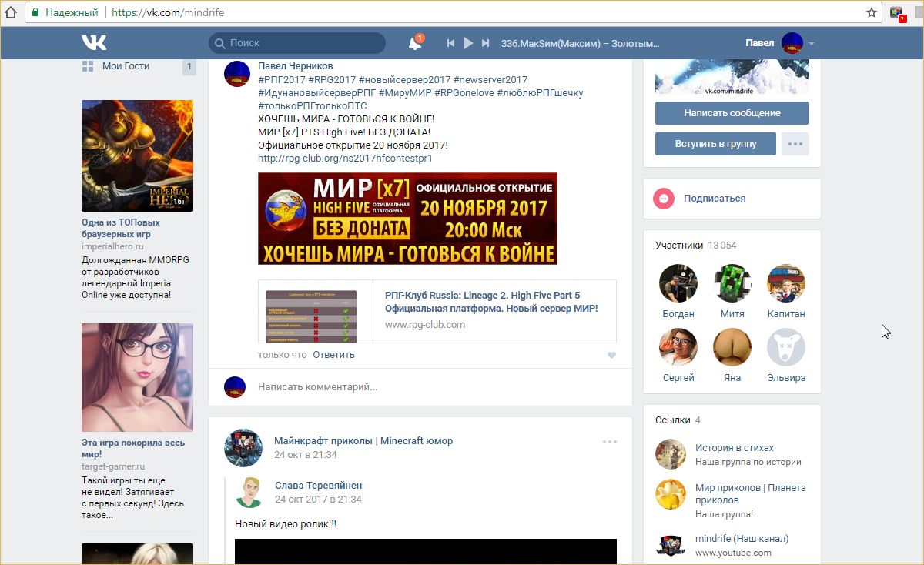Open the browser extension icon
The width and height of the screenshot is (924, 565).
tap(897, 13)
